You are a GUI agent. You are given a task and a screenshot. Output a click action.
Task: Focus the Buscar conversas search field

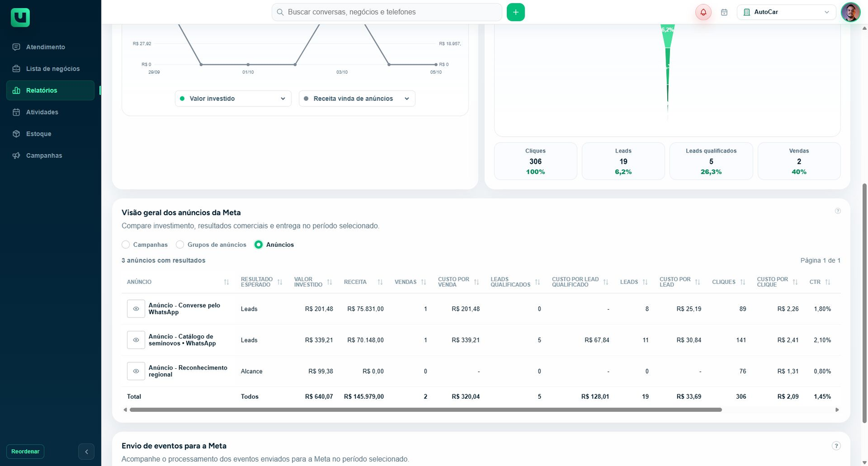tap(387, 12)
